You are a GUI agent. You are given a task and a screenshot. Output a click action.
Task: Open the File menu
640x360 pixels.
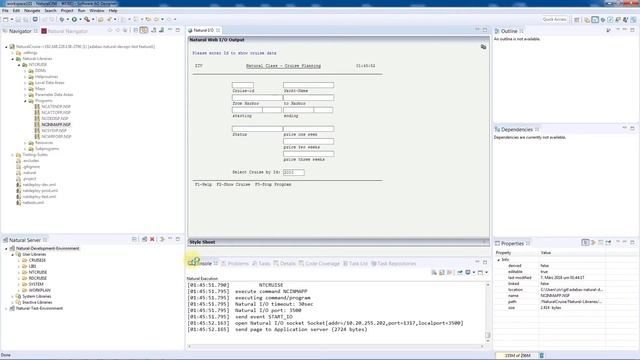(x=5, y=11)
